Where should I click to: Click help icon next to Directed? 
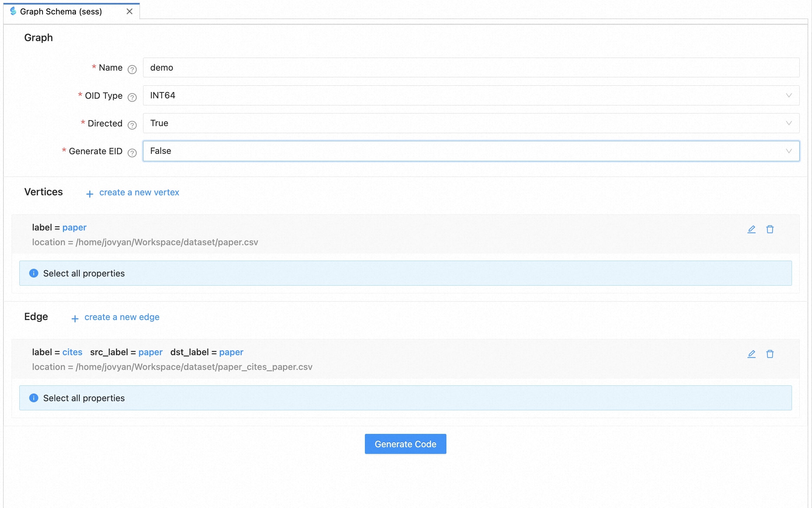coord(132,125)
